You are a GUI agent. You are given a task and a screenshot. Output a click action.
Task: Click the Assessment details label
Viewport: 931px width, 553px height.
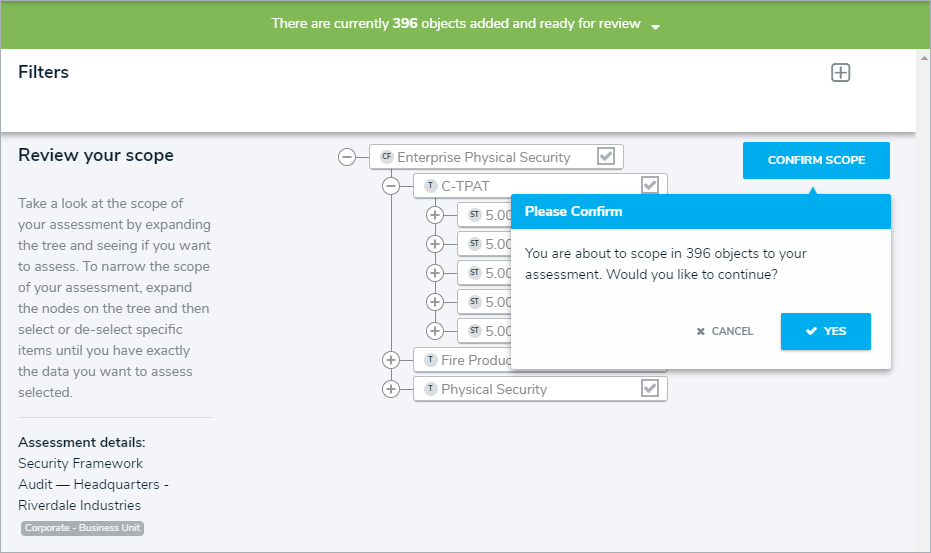(x=81, y=443)
